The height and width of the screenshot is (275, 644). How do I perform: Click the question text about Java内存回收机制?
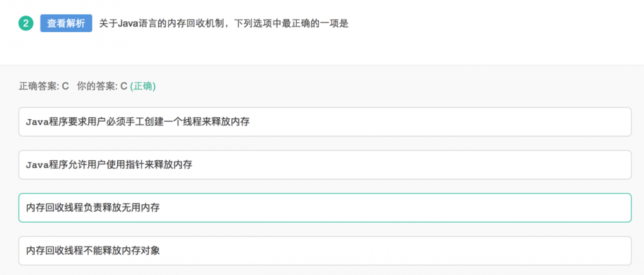223,23
